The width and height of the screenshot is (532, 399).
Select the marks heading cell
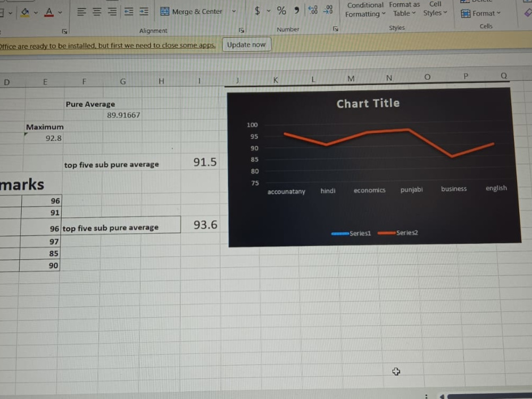pos(22,185)
